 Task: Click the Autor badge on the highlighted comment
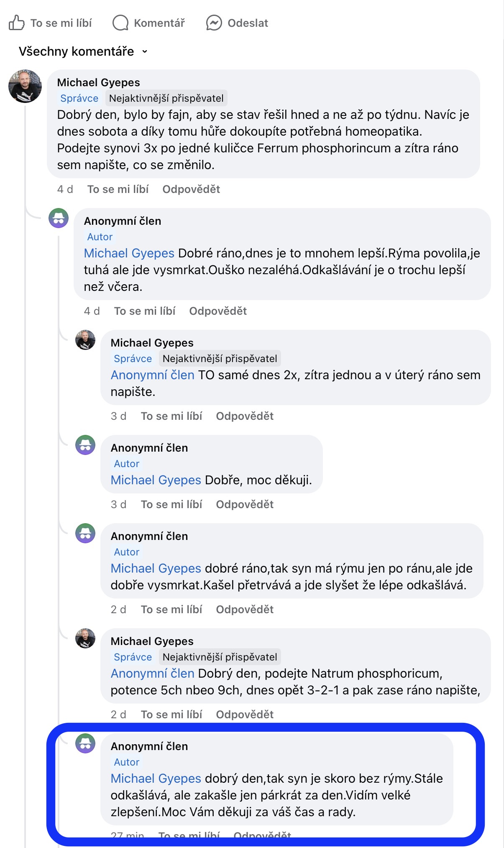click(127, 762)
